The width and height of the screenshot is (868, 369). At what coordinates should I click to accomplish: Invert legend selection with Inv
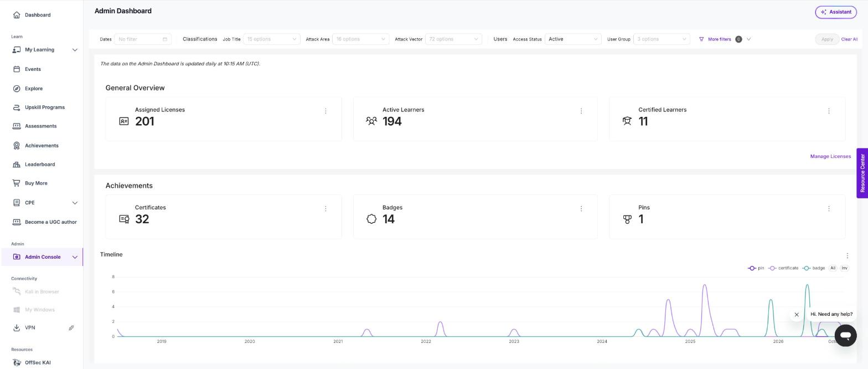coord(844,268)
